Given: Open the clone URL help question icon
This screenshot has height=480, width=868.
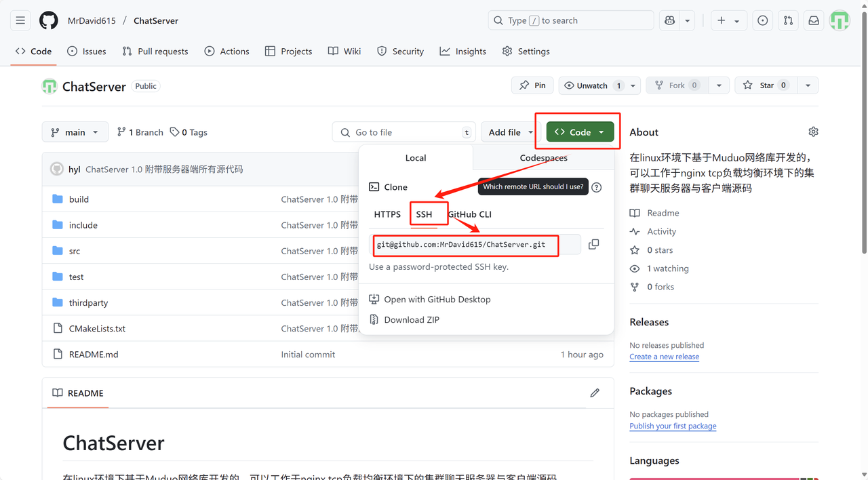Looking at the screenshot, I should pos(597,187).
